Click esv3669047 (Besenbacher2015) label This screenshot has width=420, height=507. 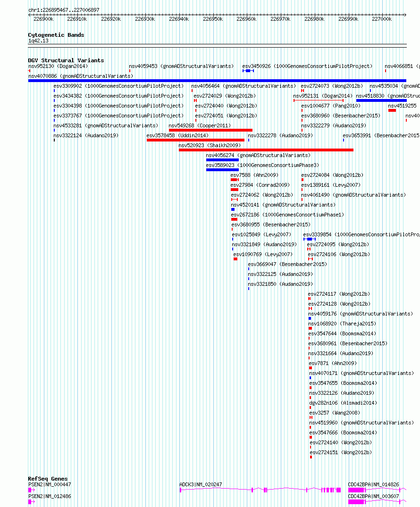coord(287,264)
